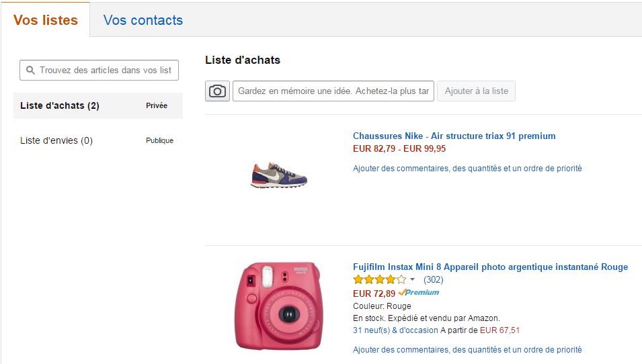Open the (302) reviews count link
Image resolution: width=642 pixels, height=364 pixels.
(433, 280)
